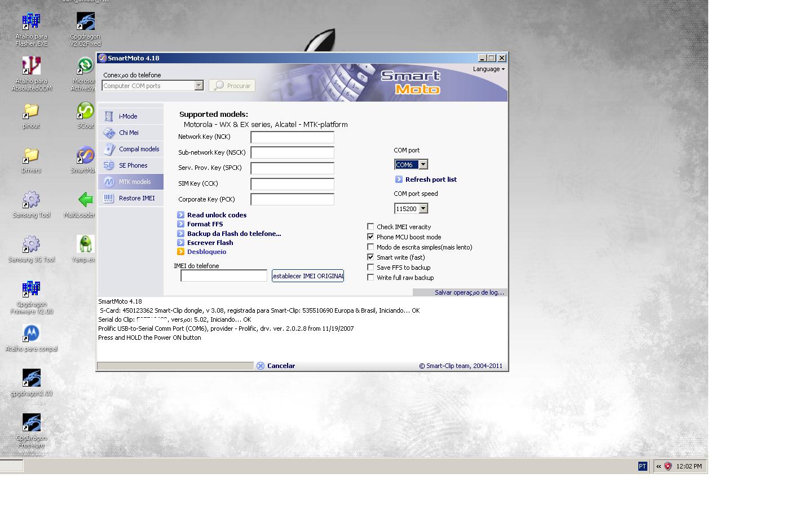The image size is (812, 508).
Task: Click the operation progress bar
Action: click(175, 366)
